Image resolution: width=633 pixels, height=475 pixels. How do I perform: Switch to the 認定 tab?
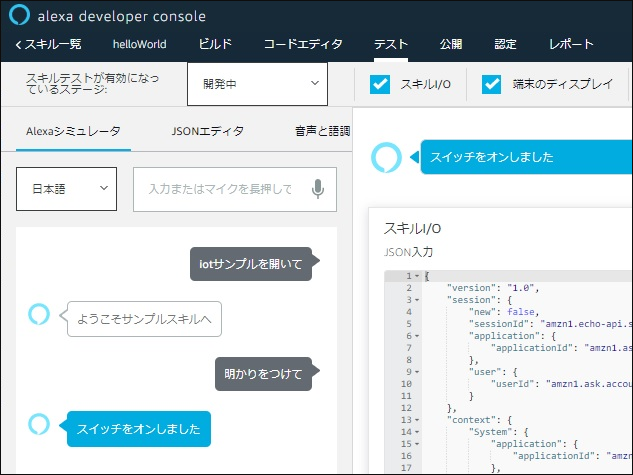[505, 44]
